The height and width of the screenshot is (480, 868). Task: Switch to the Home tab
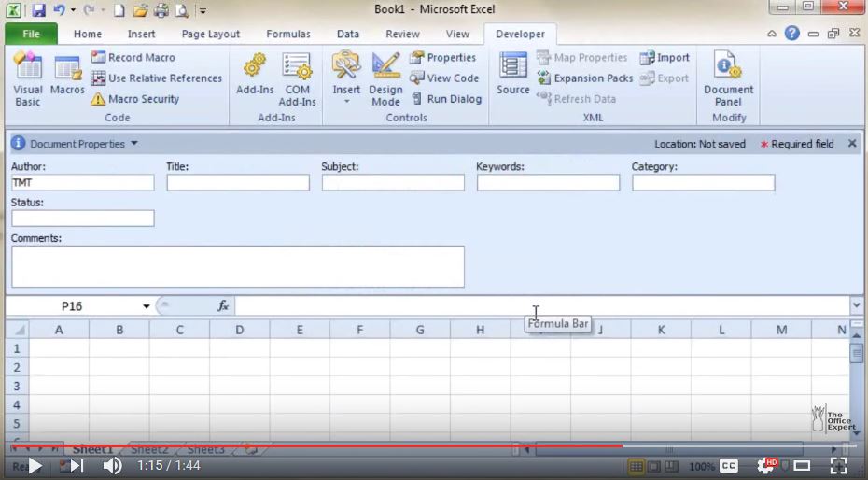[x=88, y=34]
